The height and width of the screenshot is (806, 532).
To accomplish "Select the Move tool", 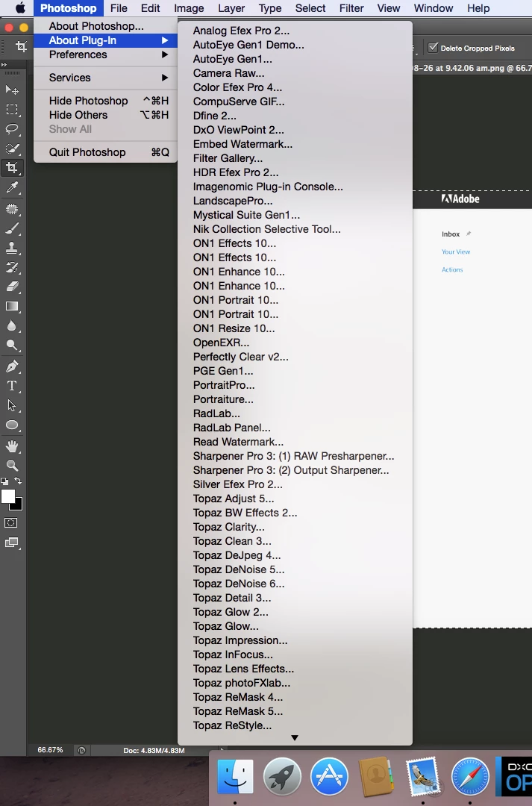I will tap(12, 90).
